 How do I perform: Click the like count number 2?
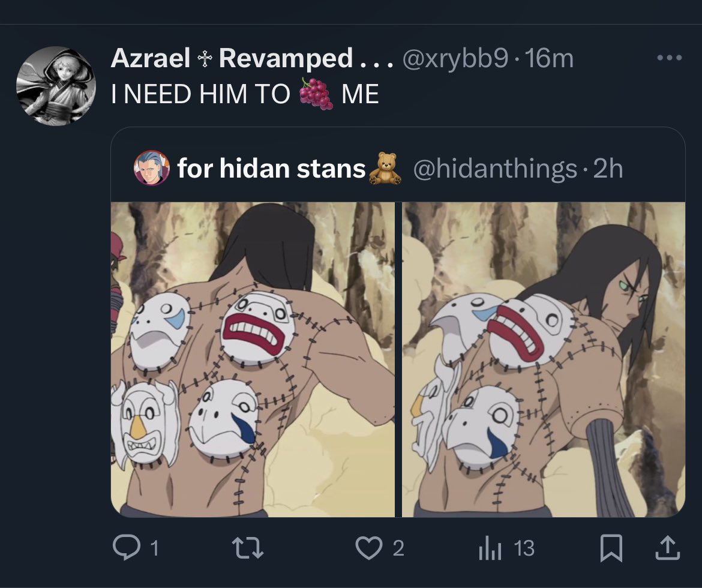398,548
